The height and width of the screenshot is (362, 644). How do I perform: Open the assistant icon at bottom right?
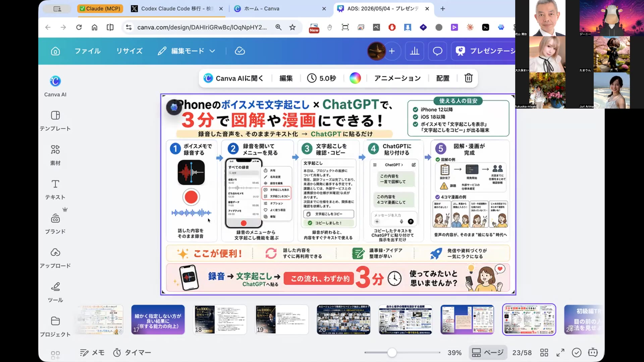[593, 353]
